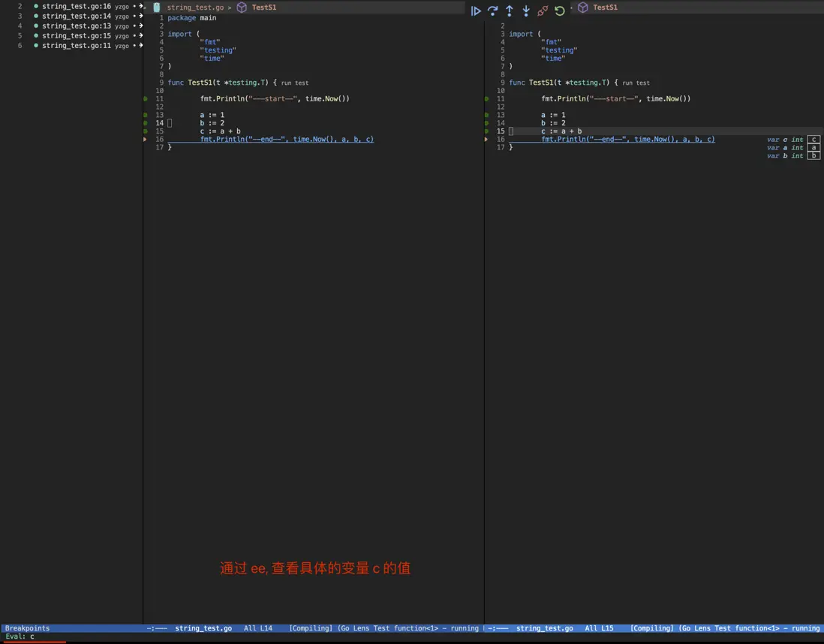This screenshot has width=824, height=644.
Task: Click 'run test' code lens in left pane
Action: tap(295, 83)
